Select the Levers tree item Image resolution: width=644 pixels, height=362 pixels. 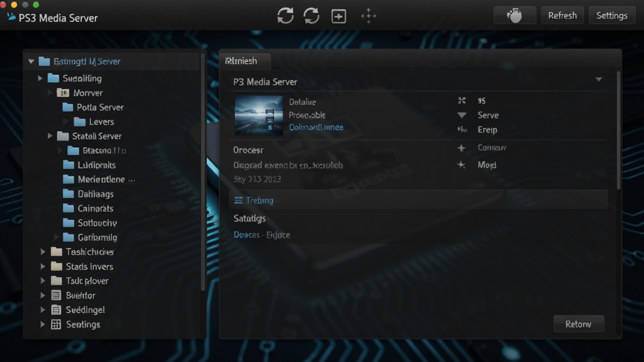[101, 122]
